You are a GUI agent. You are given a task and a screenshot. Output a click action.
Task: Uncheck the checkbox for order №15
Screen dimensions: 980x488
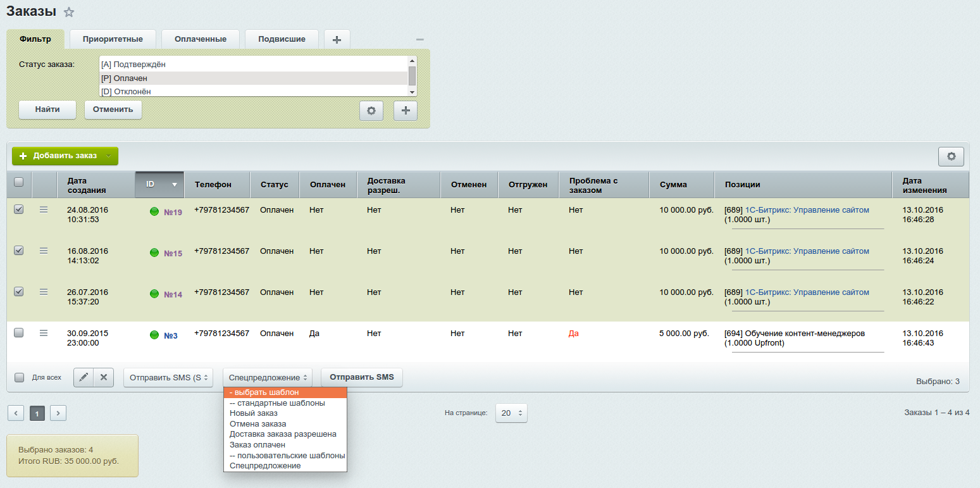pos(19,251)
